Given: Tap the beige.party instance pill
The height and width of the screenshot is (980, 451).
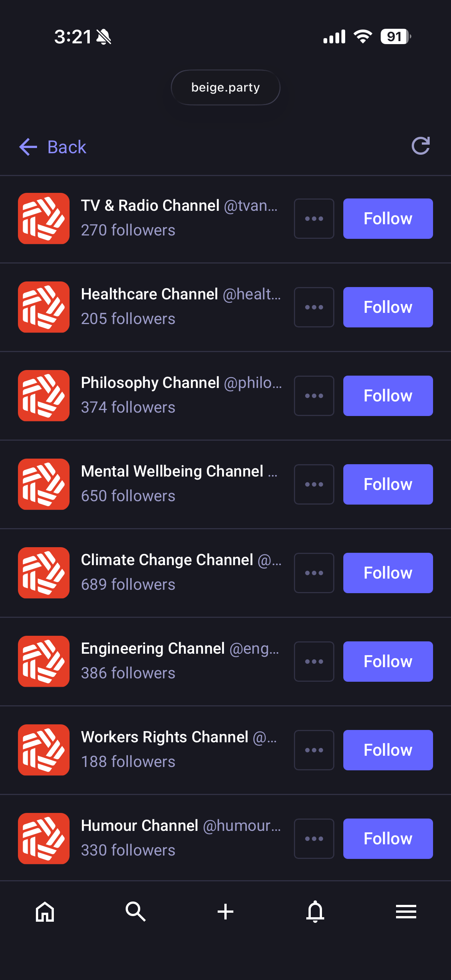Looking at the screenshot, I should [225, 87].
